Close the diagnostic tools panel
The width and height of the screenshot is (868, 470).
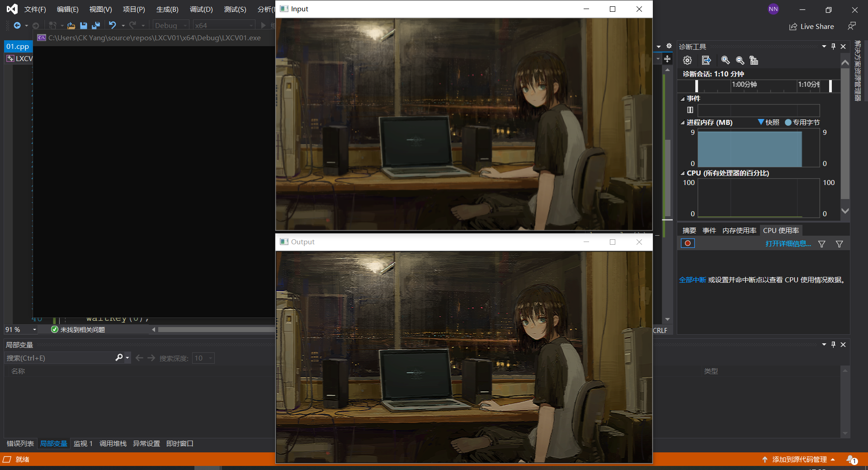click(x=843, y=46)
